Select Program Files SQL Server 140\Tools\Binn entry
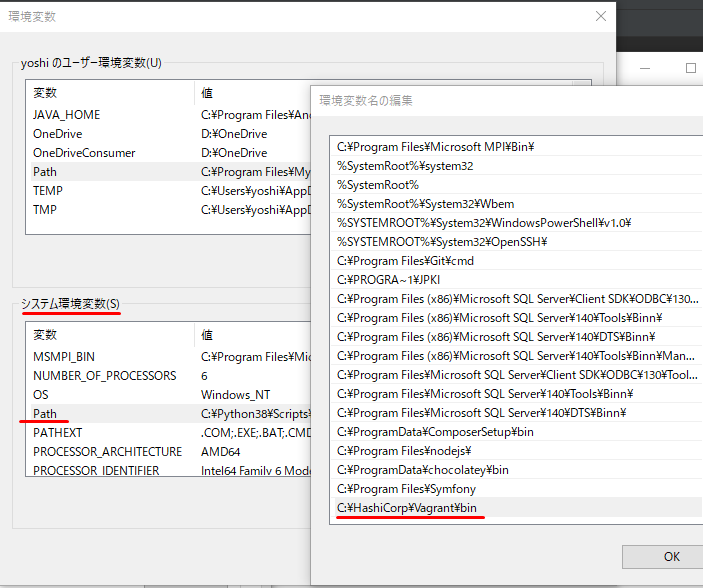Image resolution: width=703 pixels, height=588 pixels. point(518,394)
